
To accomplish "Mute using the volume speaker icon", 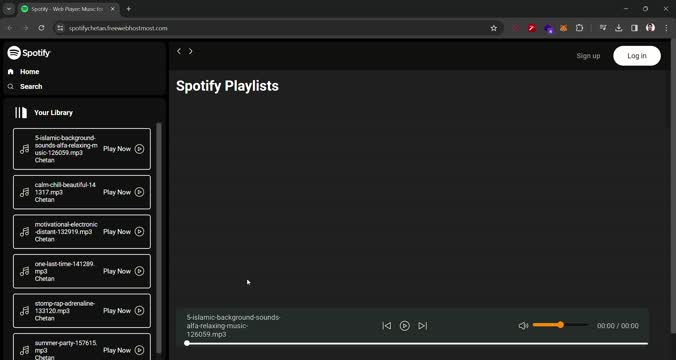I will [x=523, y=326].
